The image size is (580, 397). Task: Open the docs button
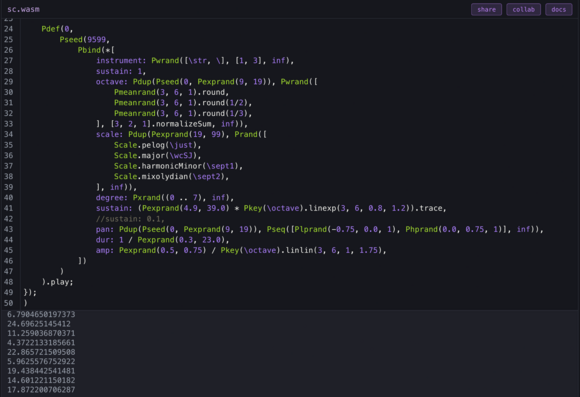pos(559,10)
